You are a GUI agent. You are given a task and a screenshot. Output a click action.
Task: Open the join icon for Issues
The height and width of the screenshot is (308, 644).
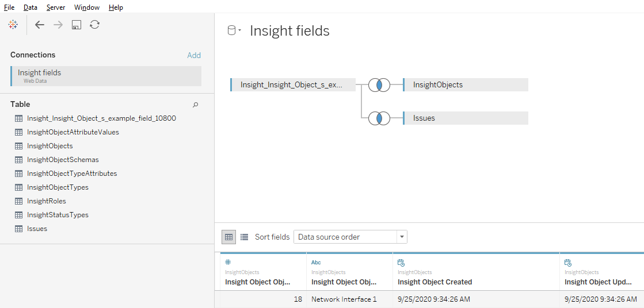click(x=379, y=118)
